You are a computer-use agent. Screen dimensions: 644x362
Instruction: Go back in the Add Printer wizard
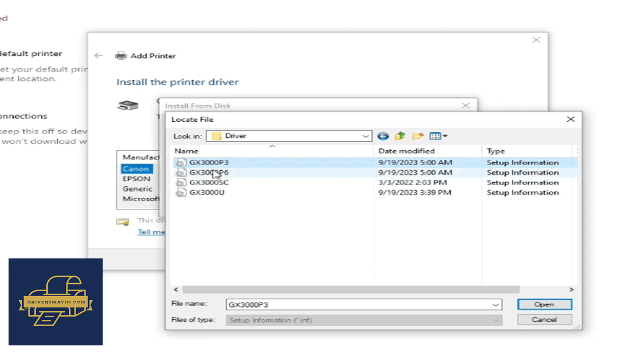[99, 56]
